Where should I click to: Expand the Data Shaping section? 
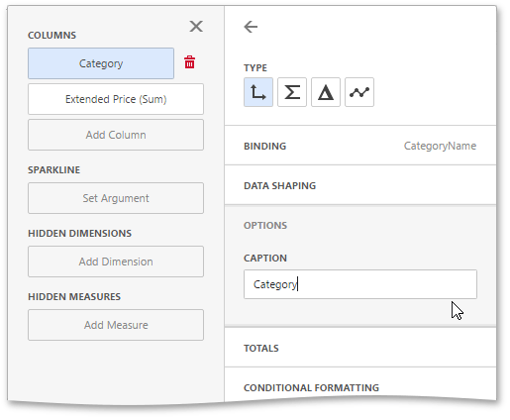tap(360, 185)
